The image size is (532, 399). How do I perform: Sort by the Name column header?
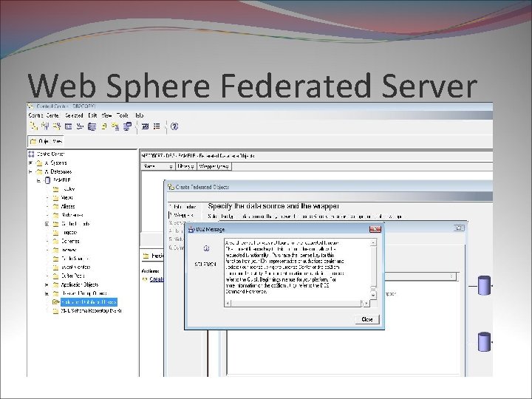[158, 166]
